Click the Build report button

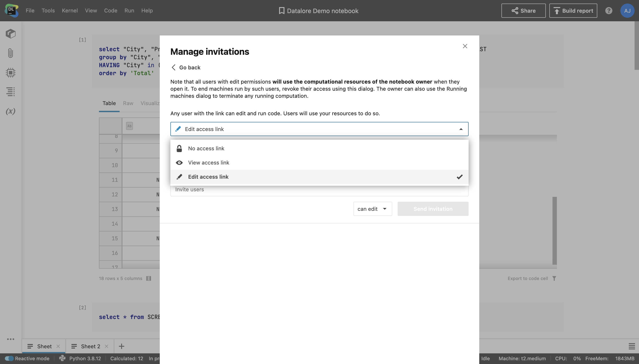573,11
